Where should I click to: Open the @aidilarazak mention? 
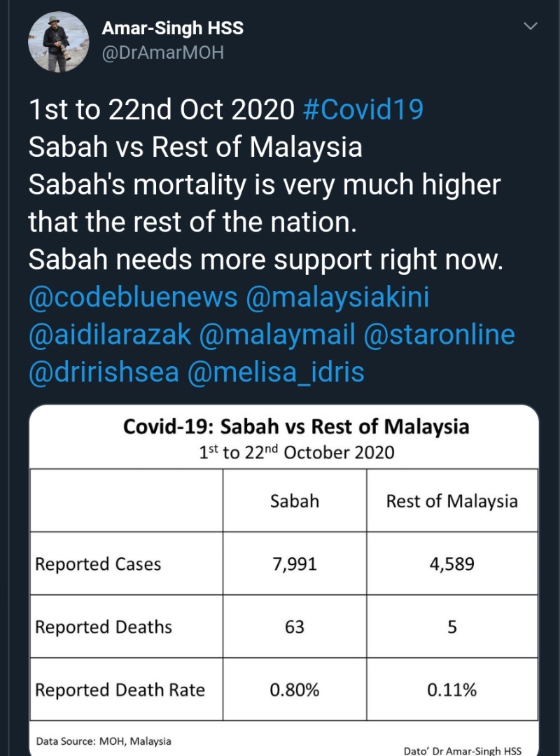pyautogui.click(x=110, y=335)
